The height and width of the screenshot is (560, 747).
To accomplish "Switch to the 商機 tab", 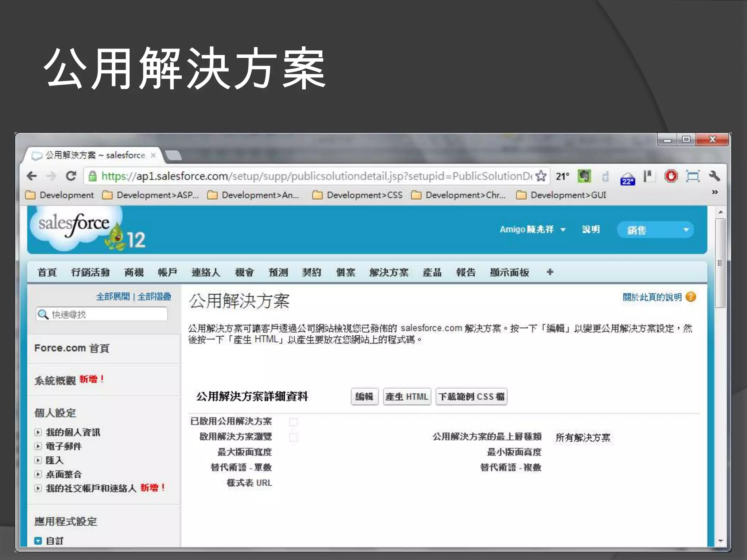I will (x=134, y=272).
